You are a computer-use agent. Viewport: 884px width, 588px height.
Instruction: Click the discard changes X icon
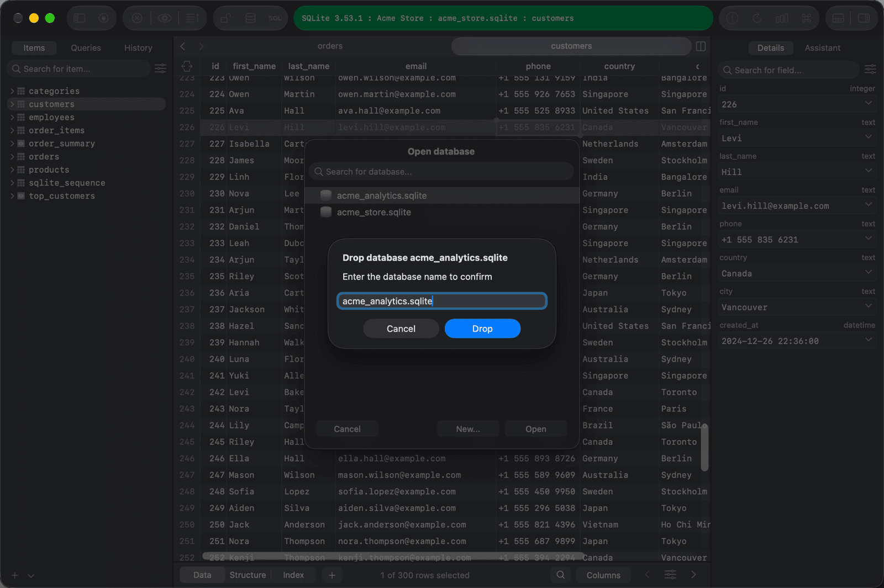tap(137, 18)
